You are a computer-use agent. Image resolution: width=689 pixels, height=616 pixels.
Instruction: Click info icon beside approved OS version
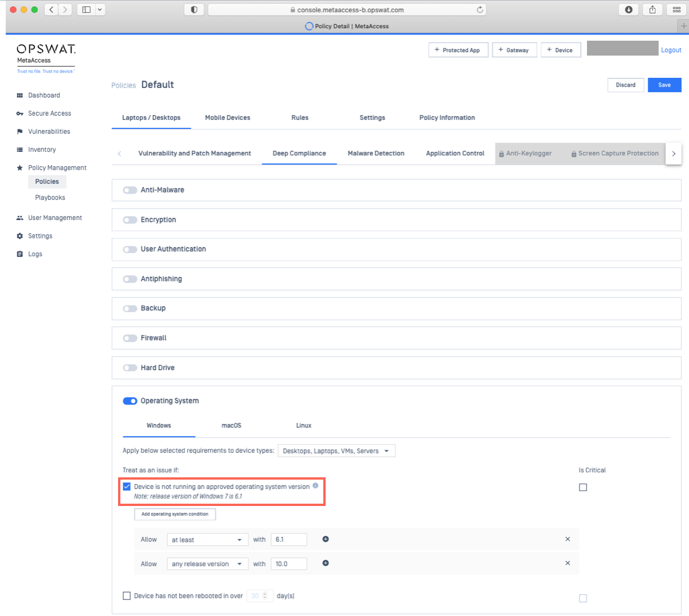tap(315, 486)
